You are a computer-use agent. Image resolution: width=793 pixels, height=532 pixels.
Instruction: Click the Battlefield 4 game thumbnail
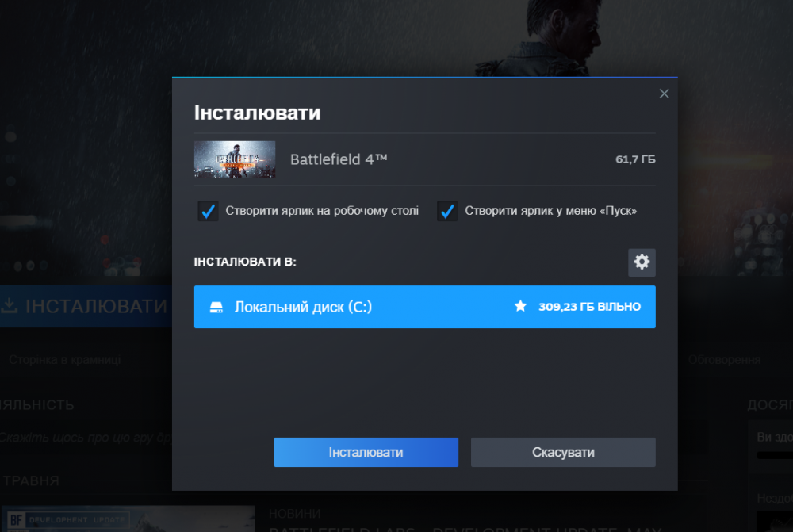pyautogui.click(x=235, y=159)
